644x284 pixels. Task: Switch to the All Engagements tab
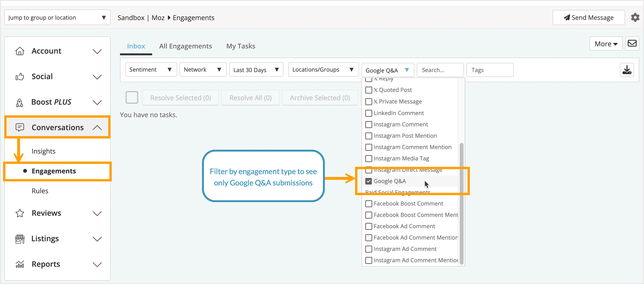point(186,46)
